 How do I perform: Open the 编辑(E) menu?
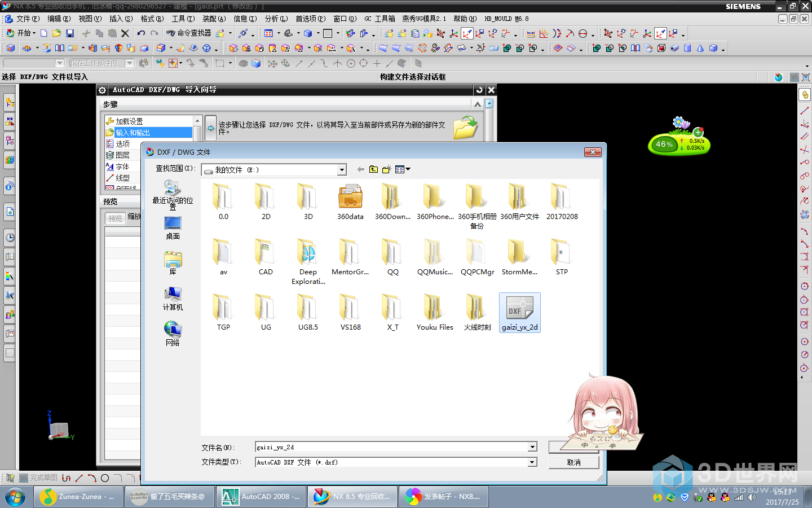59,19
